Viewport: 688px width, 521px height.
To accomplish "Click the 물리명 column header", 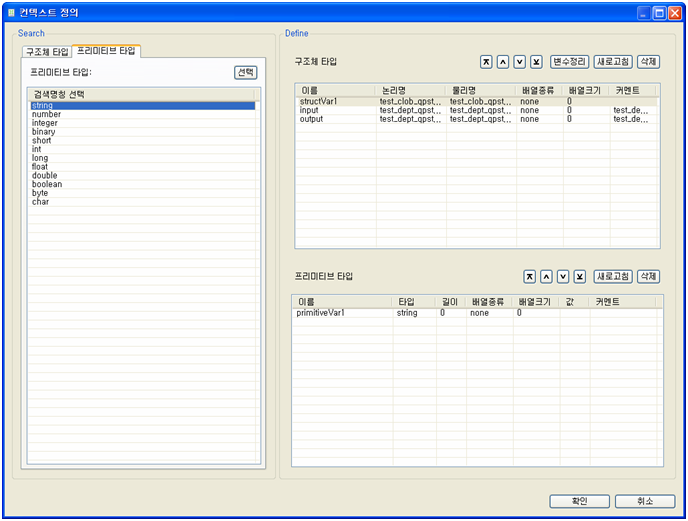I will (x=481, y=91).
